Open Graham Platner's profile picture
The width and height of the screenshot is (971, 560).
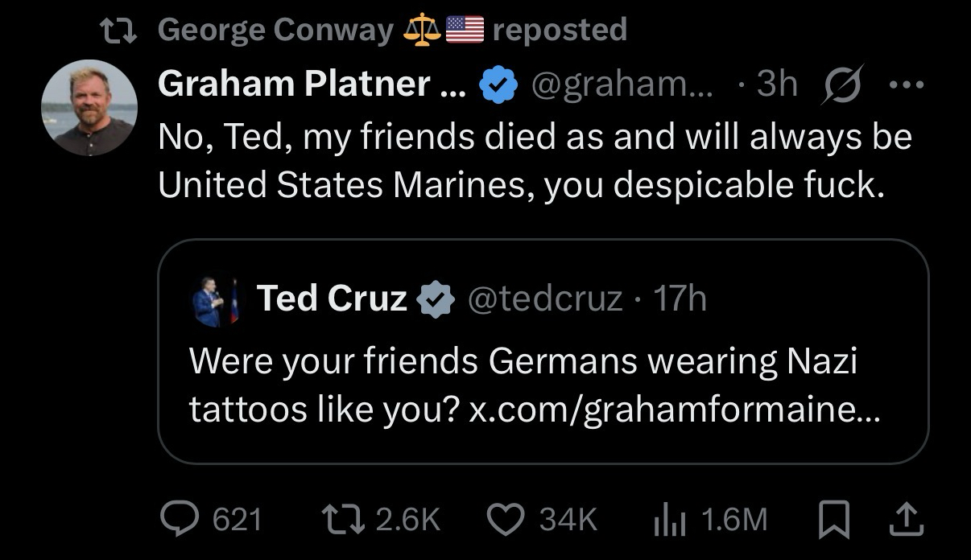point(89,108)
